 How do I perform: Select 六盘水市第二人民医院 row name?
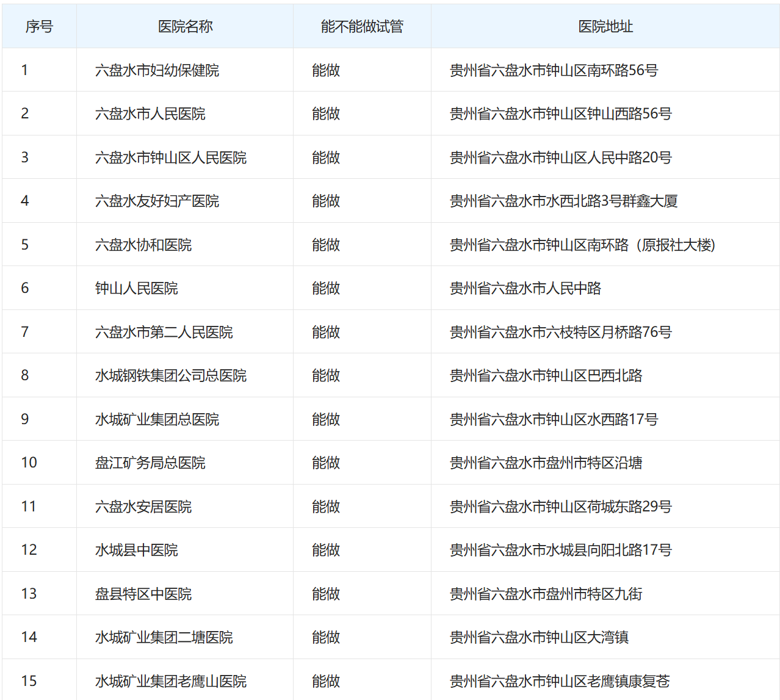[164, 332]
